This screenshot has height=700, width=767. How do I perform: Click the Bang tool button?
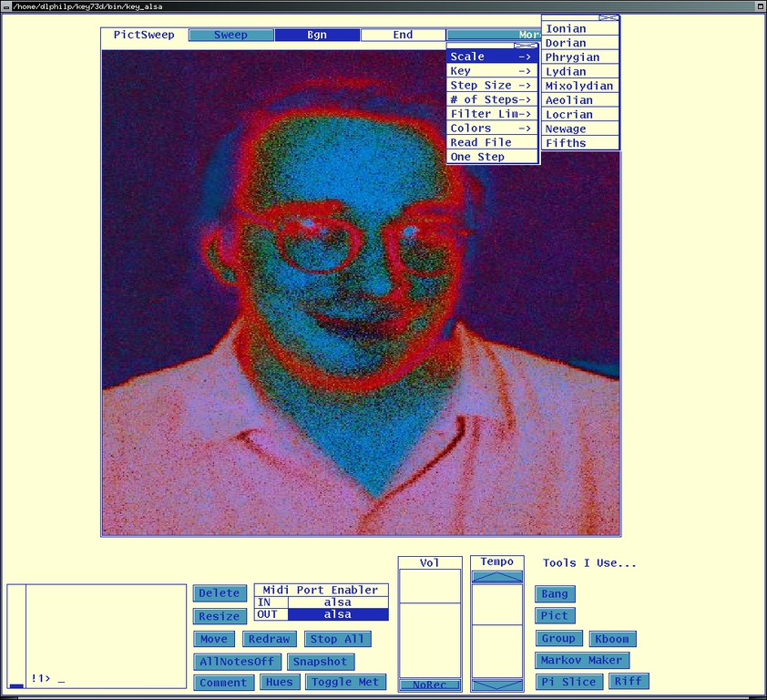(554, 594)
